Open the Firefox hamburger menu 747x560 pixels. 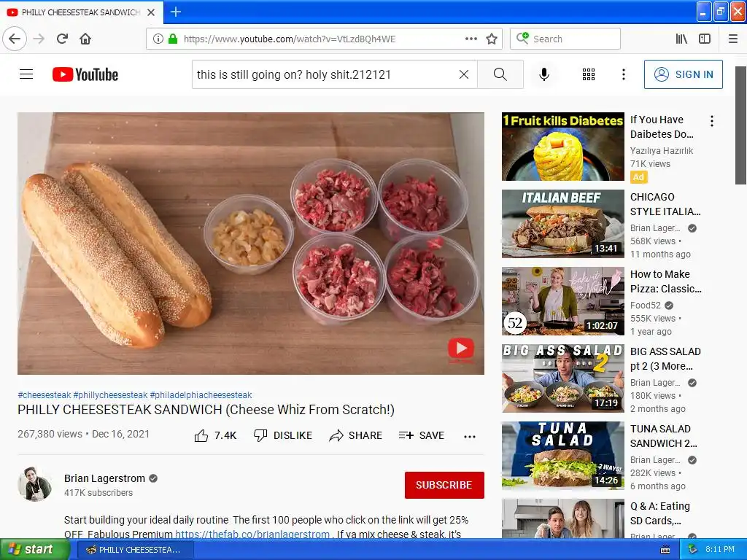pyautogui.click(x=733, y=39)
